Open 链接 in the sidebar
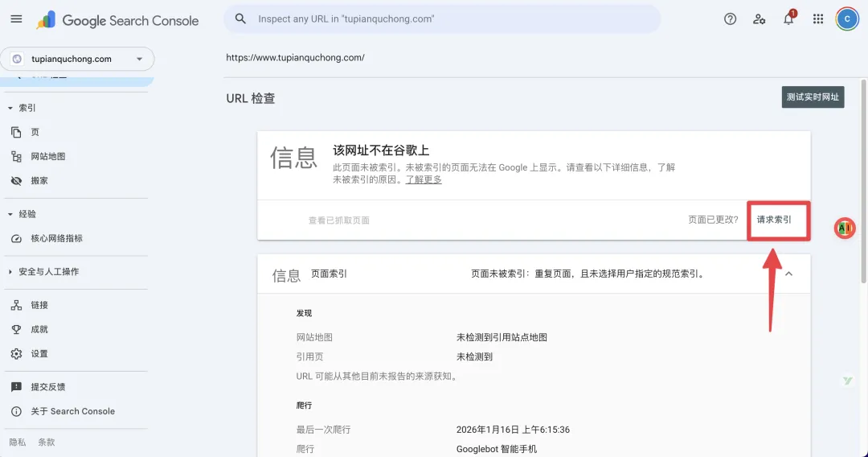The image size is (868, 457). [39, 305]
